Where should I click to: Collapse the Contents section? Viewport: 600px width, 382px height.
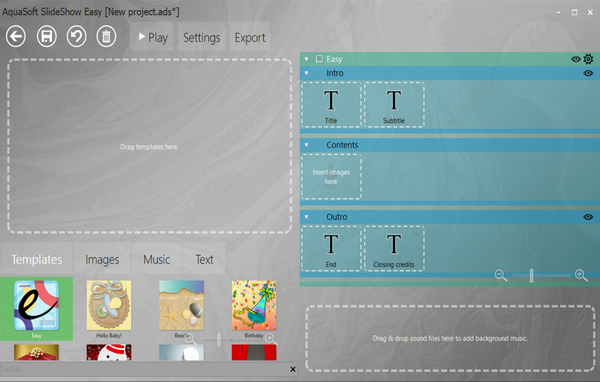pyautogui.click(x=307, y=145)
